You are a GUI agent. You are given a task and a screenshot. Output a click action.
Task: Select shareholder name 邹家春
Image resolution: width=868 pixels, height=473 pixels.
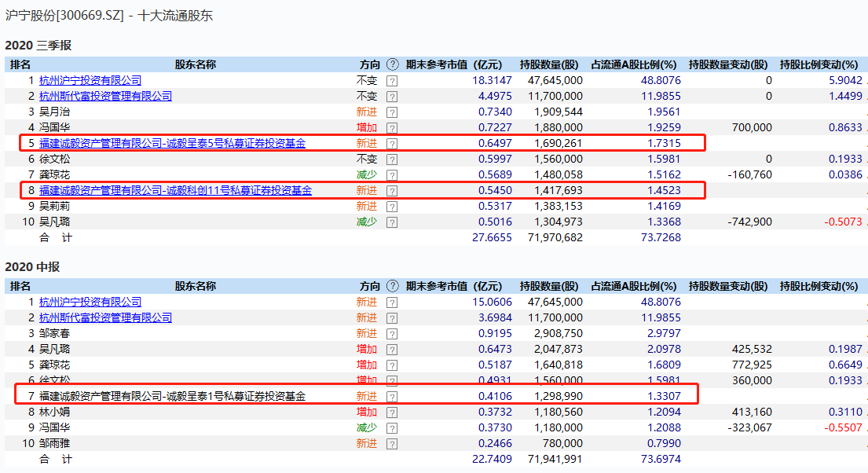pos(54,333)
